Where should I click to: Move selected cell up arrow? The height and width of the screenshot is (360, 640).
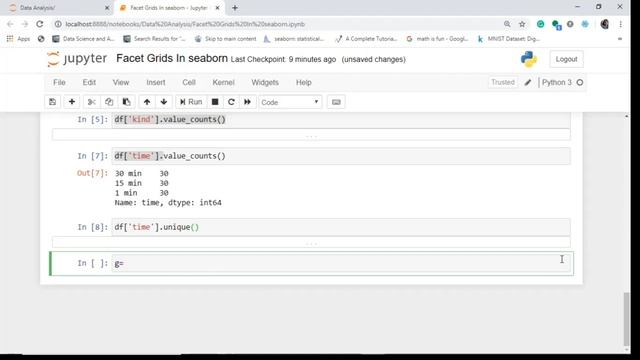click(147, 102)
